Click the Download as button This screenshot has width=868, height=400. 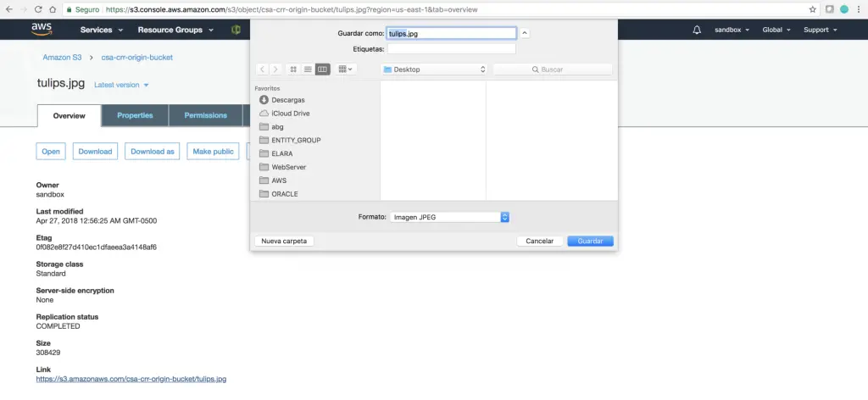pos(153,152)
